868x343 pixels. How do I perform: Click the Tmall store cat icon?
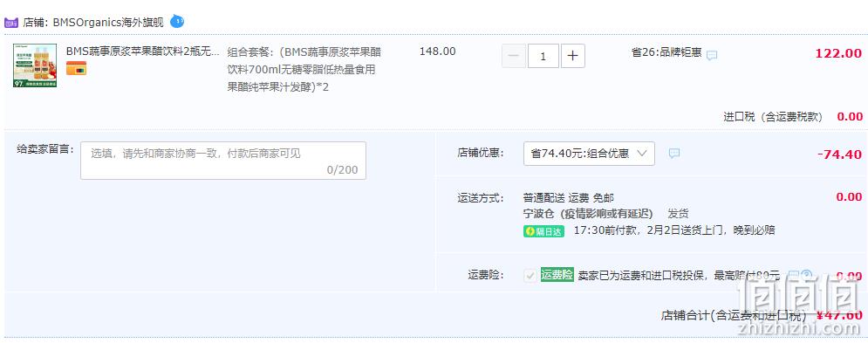pyautogui.click(x=11, y=23)
